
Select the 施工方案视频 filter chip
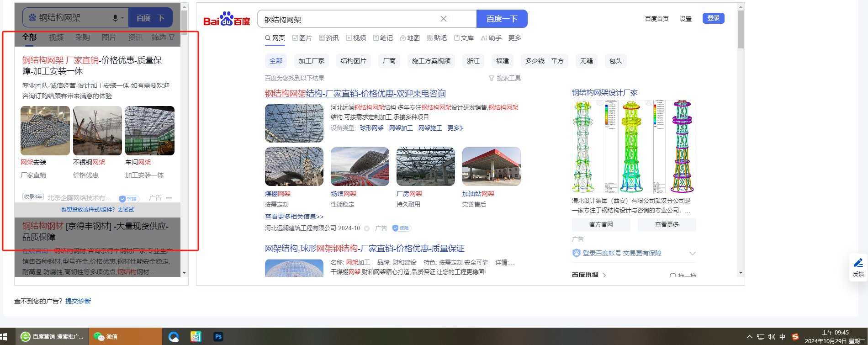click(431, 61)
